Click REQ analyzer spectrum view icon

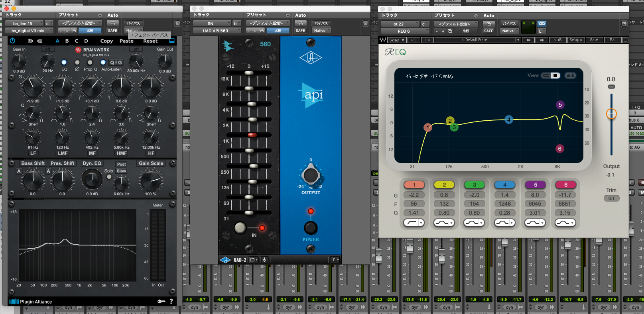click(570, 75)
